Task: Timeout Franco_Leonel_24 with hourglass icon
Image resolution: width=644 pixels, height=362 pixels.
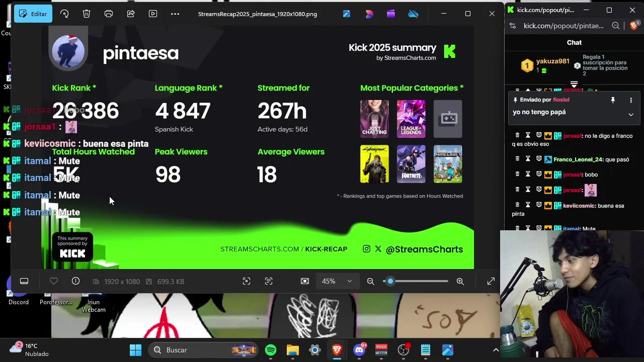Action: coord(528,159)
